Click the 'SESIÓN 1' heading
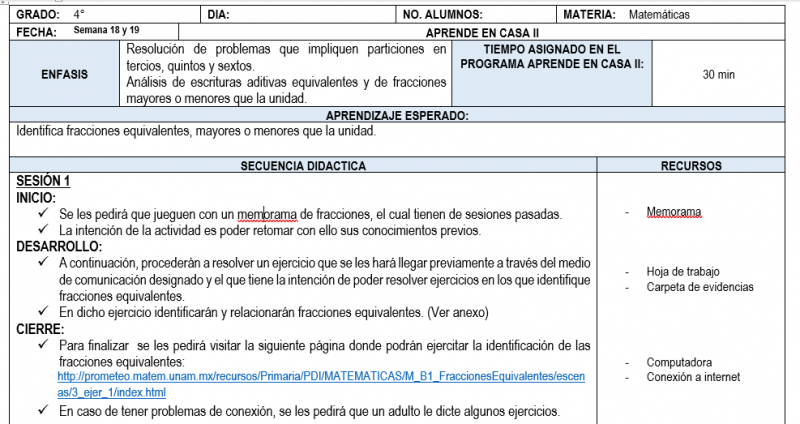The height and width of the screenshot is (424, 800). [x=43, y=181]
